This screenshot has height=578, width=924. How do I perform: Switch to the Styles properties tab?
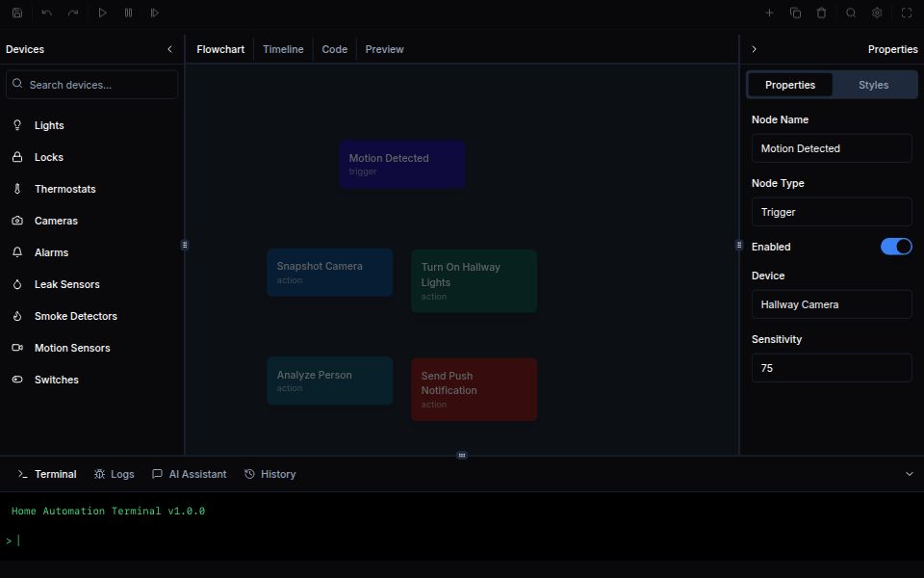tap(873, 85)
